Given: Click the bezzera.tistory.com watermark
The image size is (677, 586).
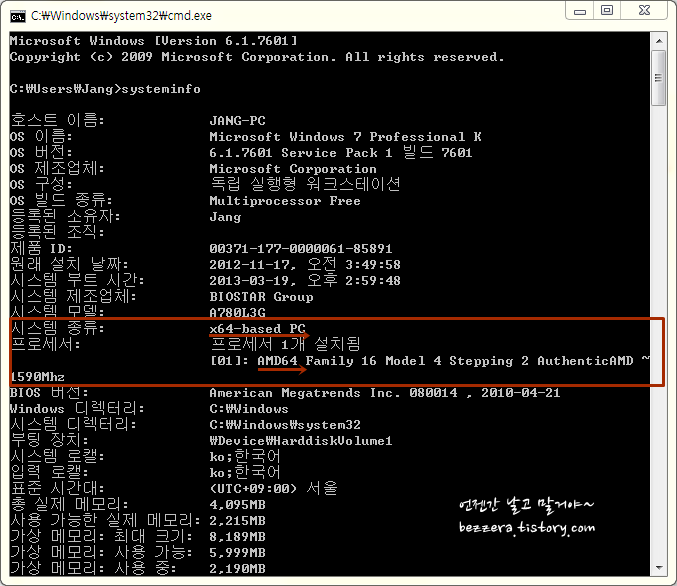Looking at the screenshot, I should click(527, 527).
